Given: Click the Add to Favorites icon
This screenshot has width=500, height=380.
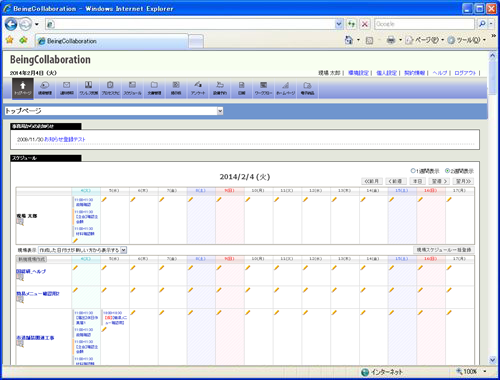Looking at the screenshot, I should click(23, 40).
